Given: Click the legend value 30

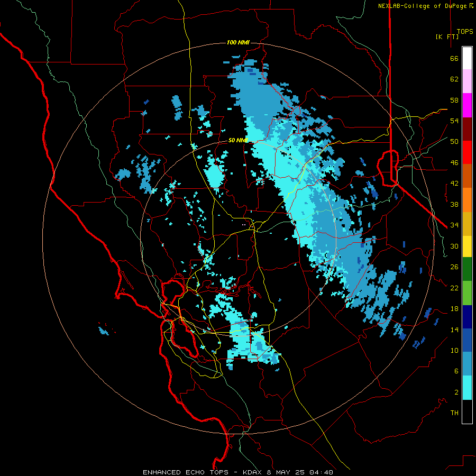Looking at the screenshot, I should [454, 246].
